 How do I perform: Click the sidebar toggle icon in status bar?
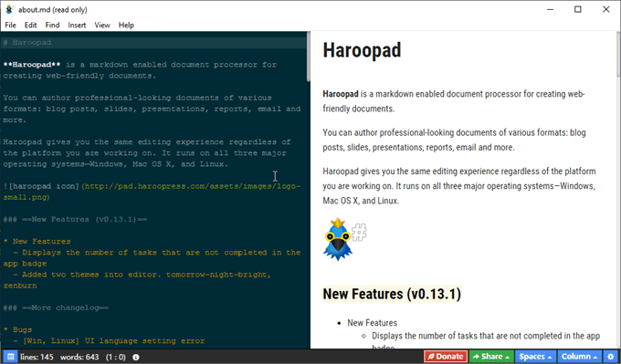pyautogui.click(x=10, y=357)
